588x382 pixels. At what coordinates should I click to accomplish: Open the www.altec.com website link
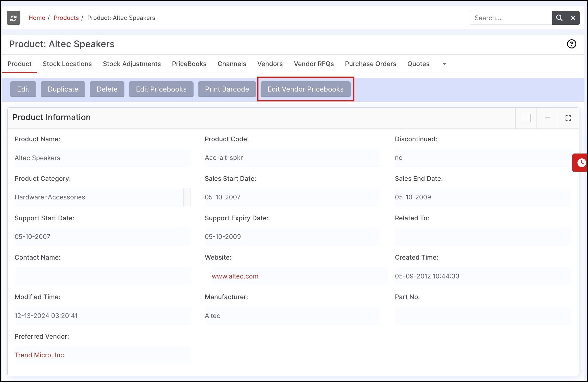pyautogui.click(x=235, y=276)
